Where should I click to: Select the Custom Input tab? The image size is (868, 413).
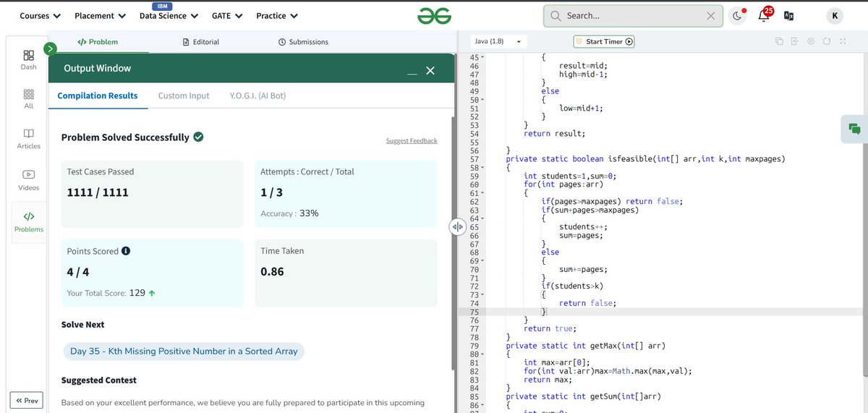pos(184,95)
